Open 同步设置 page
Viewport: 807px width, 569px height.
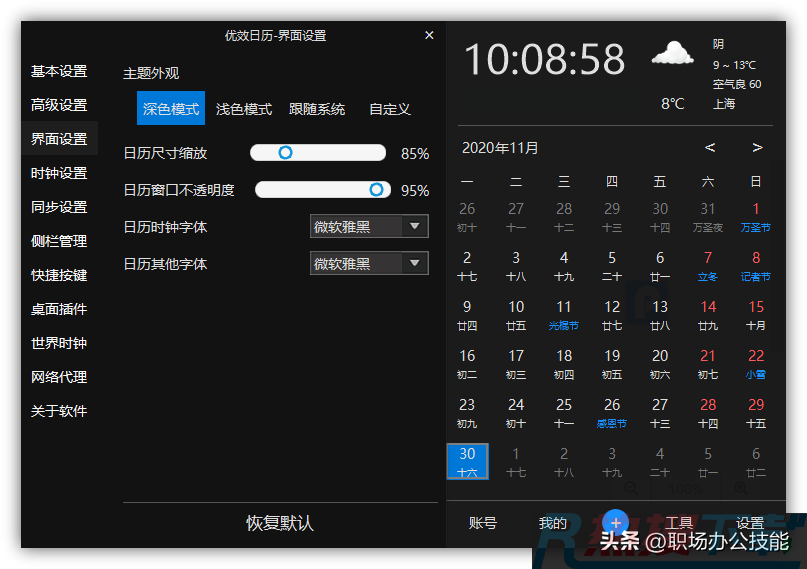(x=59, y=207)
